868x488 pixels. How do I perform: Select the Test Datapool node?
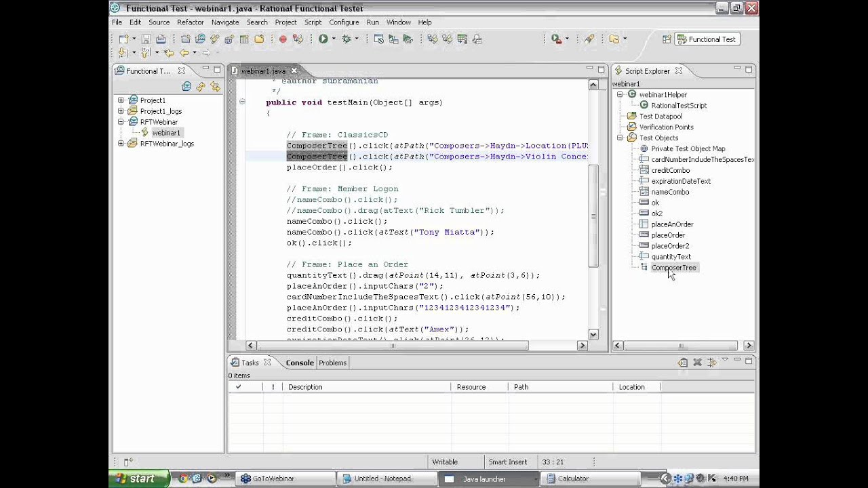660,116
